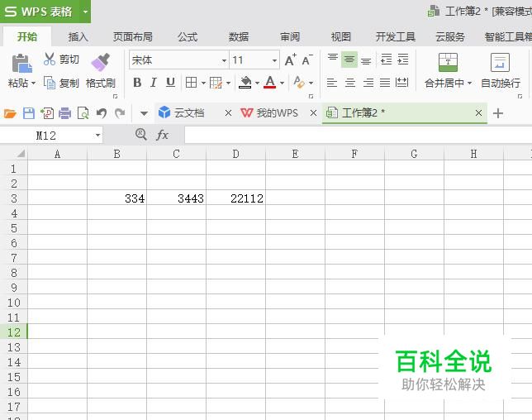
Task: Open the 开发工具 ribbon tab
Action: 395,36
